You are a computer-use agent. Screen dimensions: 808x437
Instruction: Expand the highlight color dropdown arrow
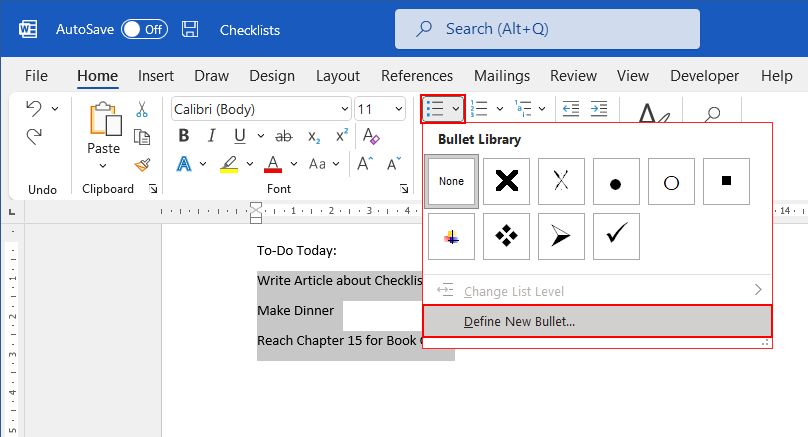(x=249, y=164)
